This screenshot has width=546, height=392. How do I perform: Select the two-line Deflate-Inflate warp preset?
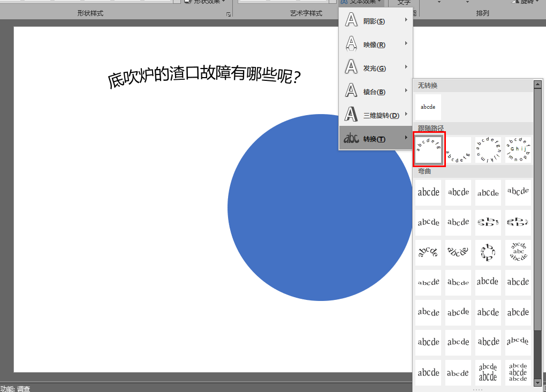pos(488,373)
